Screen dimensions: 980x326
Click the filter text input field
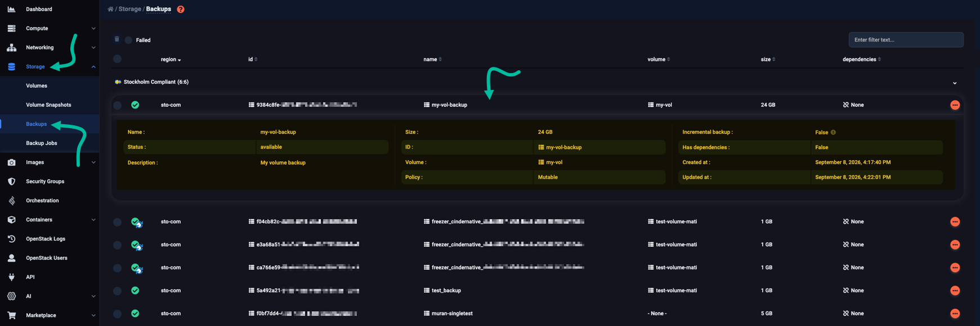point(906,40)
